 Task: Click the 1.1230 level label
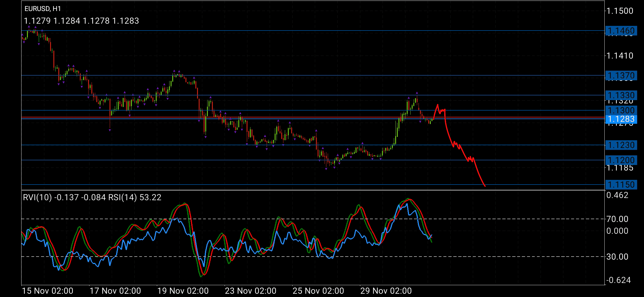coord(621,145)
